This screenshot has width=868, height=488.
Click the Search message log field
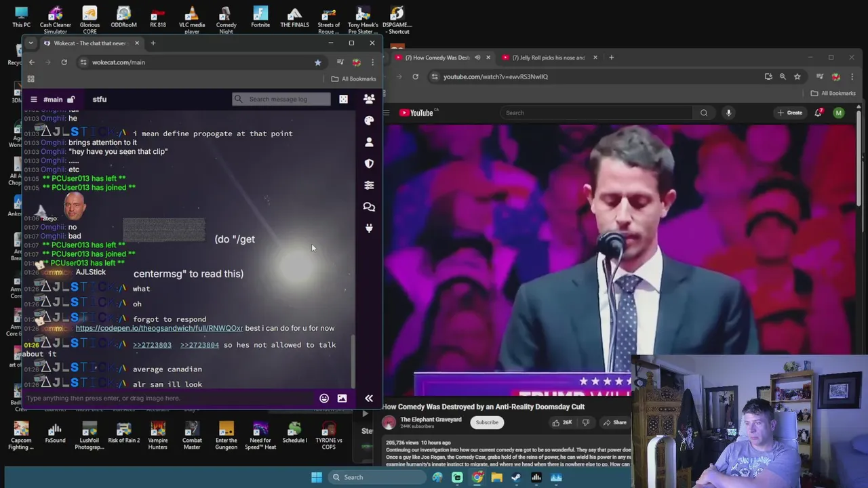coord(281,99)
